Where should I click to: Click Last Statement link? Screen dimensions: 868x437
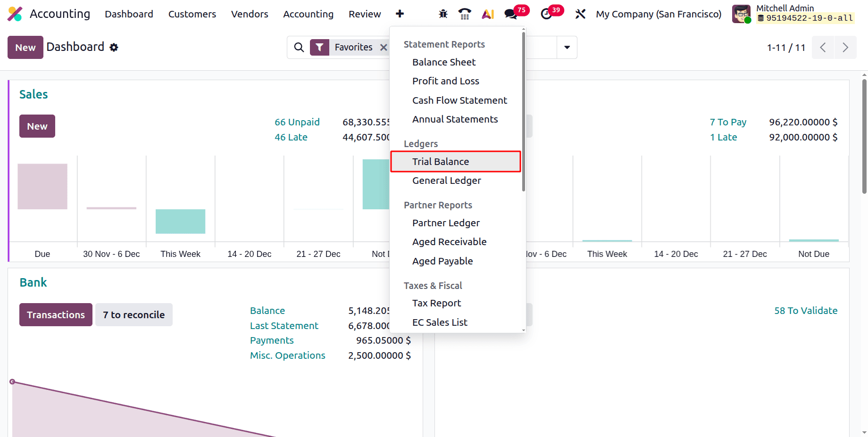(284, 326)
